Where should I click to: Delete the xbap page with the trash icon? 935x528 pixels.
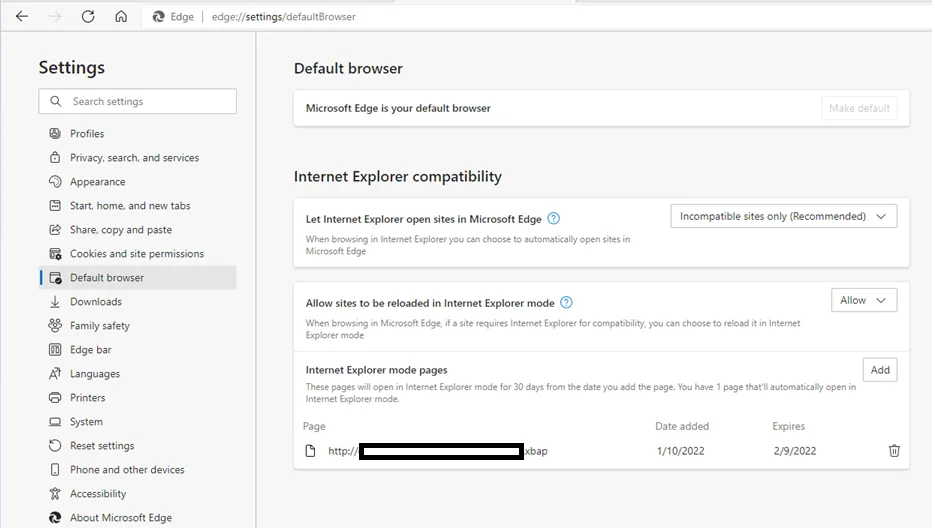click(894, 450)
